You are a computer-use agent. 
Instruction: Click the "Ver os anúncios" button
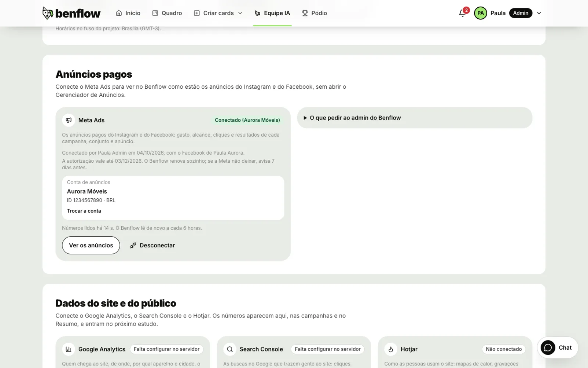tap(91, 245)
